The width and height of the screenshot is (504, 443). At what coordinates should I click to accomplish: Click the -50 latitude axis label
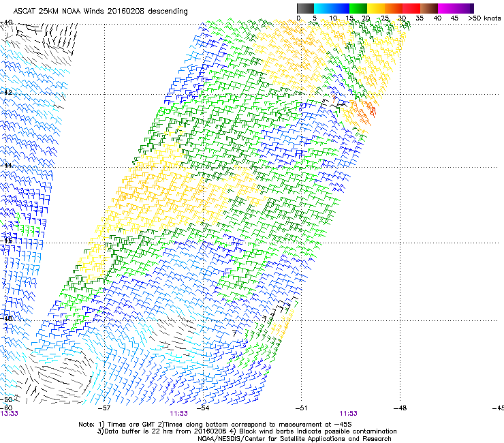coord(6,399)
